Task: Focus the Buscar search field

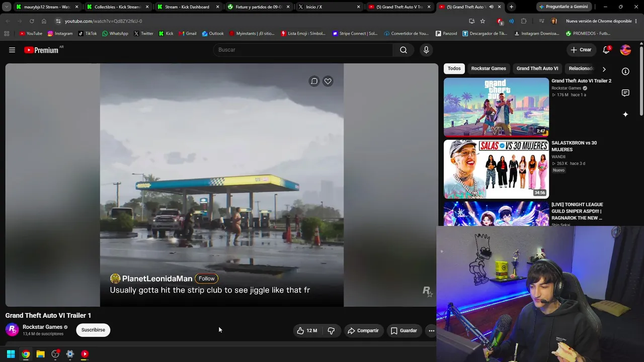Action: [303, 50]
